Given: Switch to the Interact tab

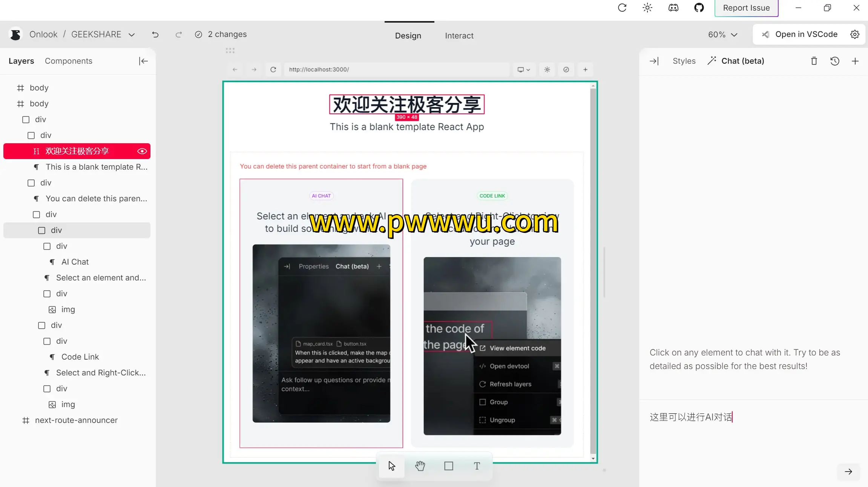Looking at the screenshot, I should 459,36.
